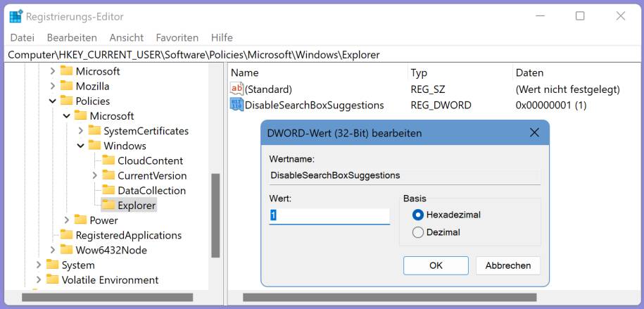The width and height of the screenshot is (644, 309).
Task: Click the Wert input field
Action: click(x=329, y=216)
